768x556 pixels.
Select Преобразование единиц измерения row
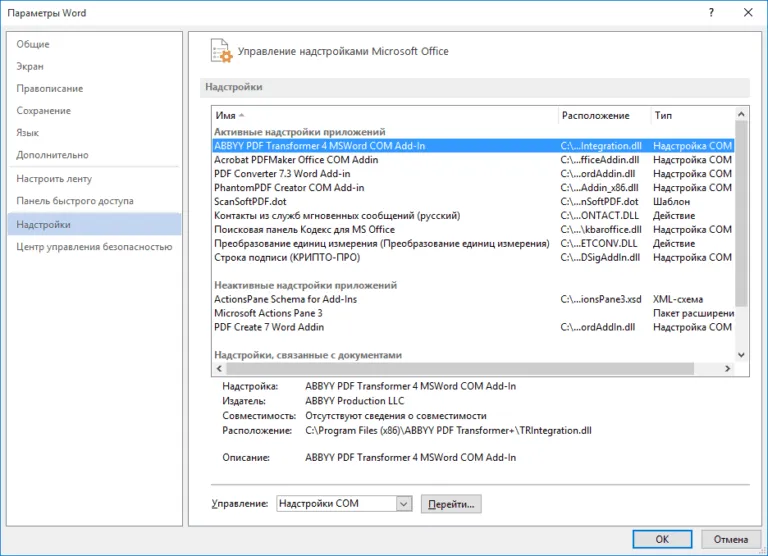click(473, 243)
